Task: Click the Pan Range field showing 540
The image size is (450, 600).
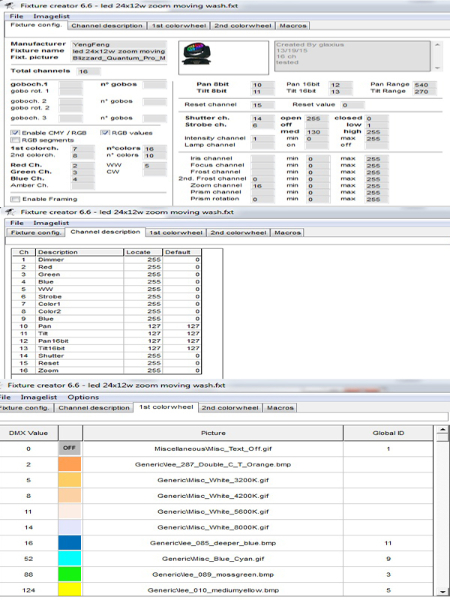Action: click(424, 85)
